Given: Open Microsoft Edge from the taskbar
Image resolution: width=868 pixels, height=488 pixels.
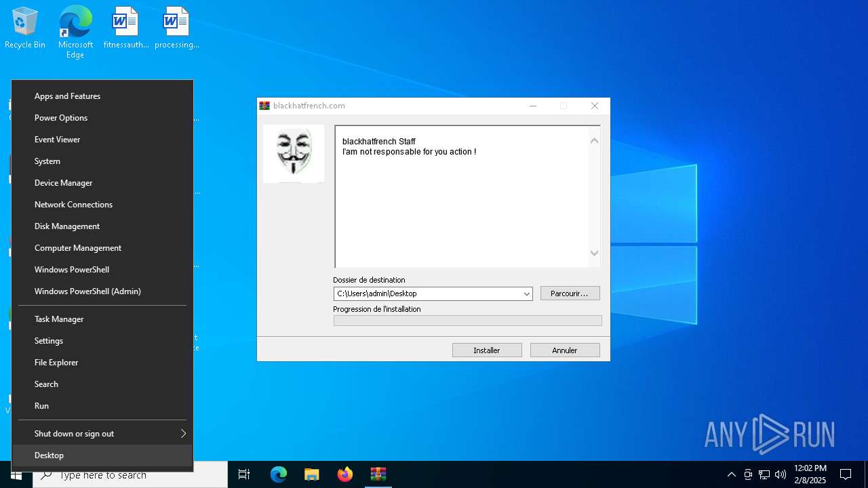Looking at the screenshot, I should 279,474.
